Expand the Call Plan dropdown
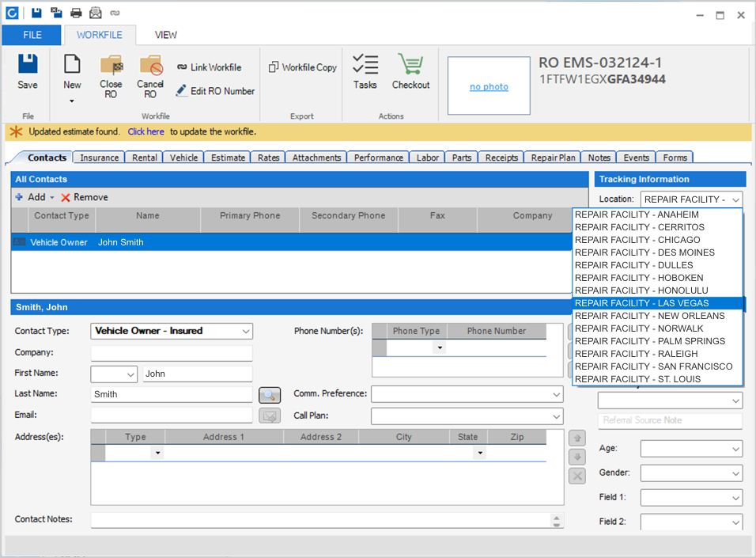Viewport: 756px width, 558px height. click(557, 416)
